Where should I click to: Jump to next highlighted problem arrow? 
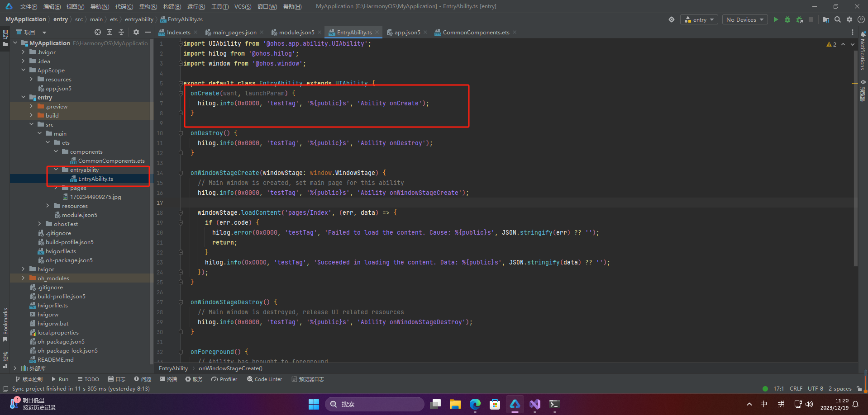click(853, 44)
